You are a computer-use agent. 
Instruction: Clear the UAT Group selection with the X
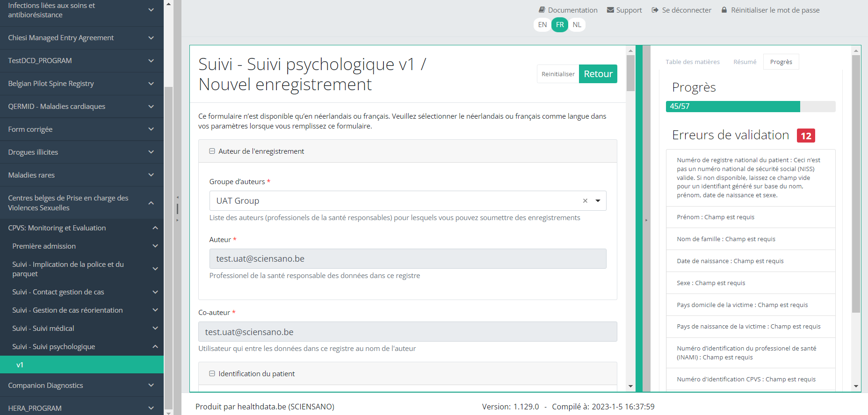coord(585,201)
